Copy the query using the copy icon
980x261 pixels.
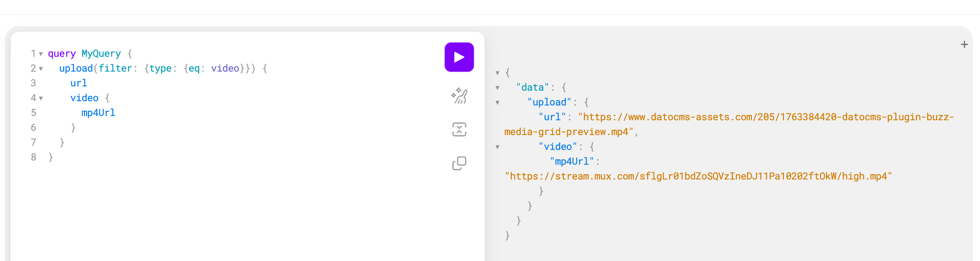[459, 163]
